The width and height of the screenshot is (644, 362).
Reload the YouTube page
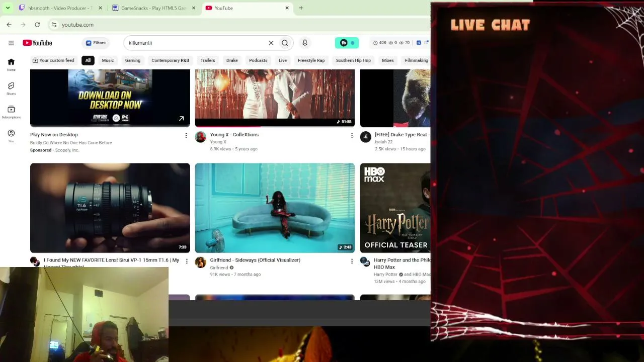tap(37, 25)
